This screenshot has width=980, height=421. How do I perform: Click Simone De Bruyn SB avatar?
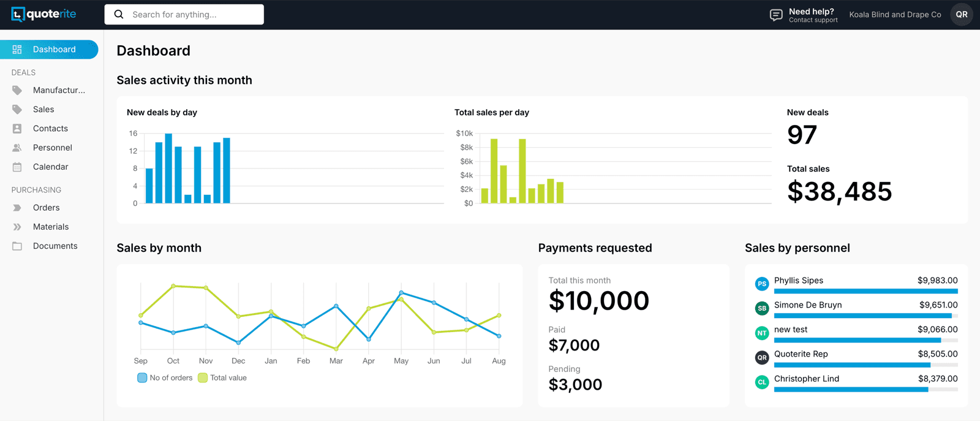click(762, 308)
